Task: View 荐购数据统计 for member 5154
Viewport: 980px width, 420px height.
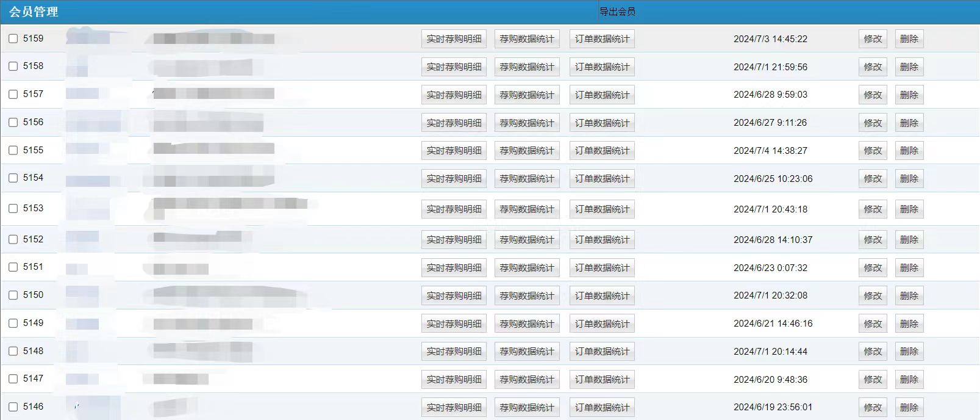Action: [x=527, y=179]
